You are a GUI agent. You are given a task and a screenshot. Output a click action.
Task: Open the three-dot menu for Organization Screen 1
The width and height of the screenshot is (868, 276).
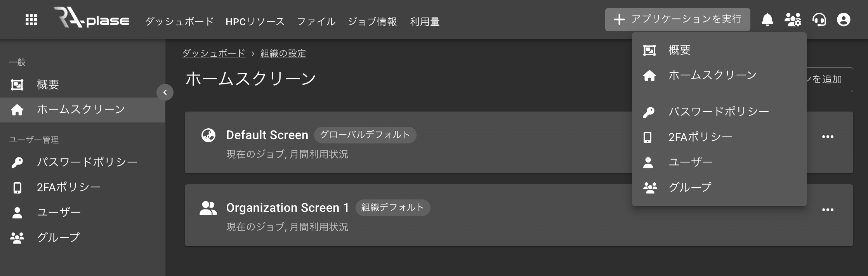coord(828,210)
